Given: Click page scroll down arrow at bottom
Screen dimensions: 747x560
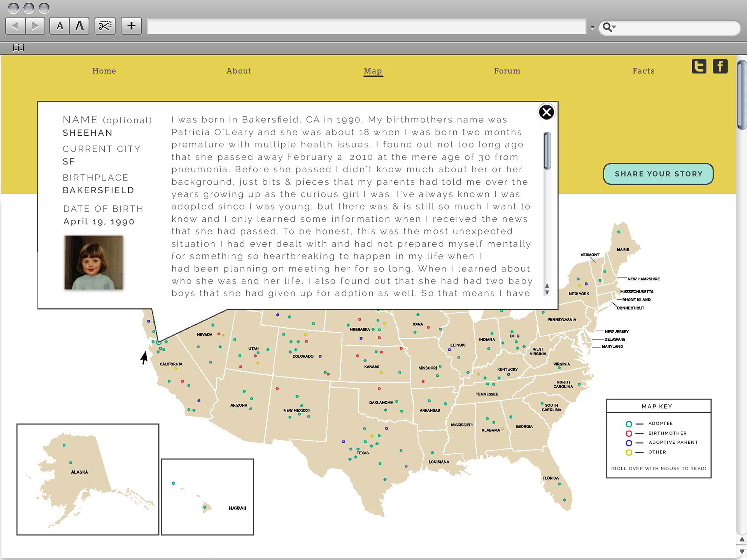Looking at the screenshot, I should click(x=742, y=551).
